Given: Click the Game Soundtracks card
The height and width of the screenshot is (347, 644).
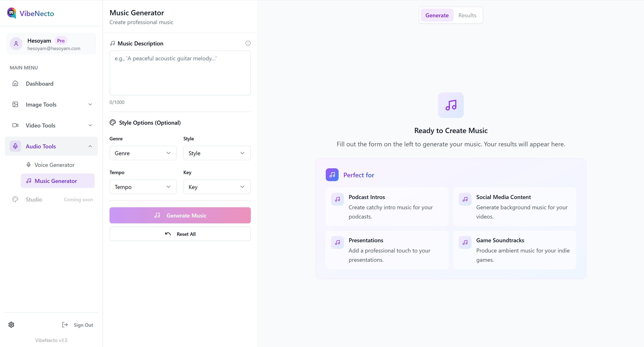Looking at the screenshot, I should coord(515,250).
